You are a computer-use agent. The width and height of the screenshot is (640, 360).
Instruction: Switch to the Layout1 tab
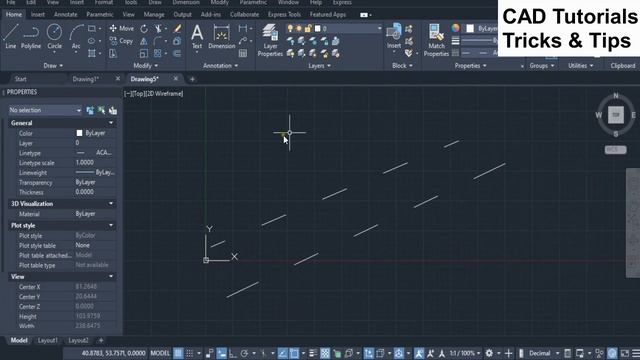[x=48, y=340]
